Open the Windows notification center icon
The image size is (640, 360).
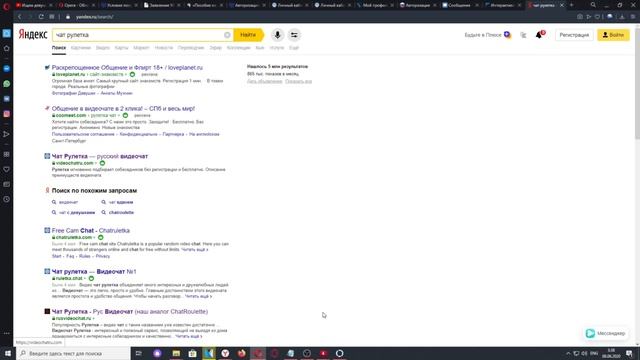[629, 353]
